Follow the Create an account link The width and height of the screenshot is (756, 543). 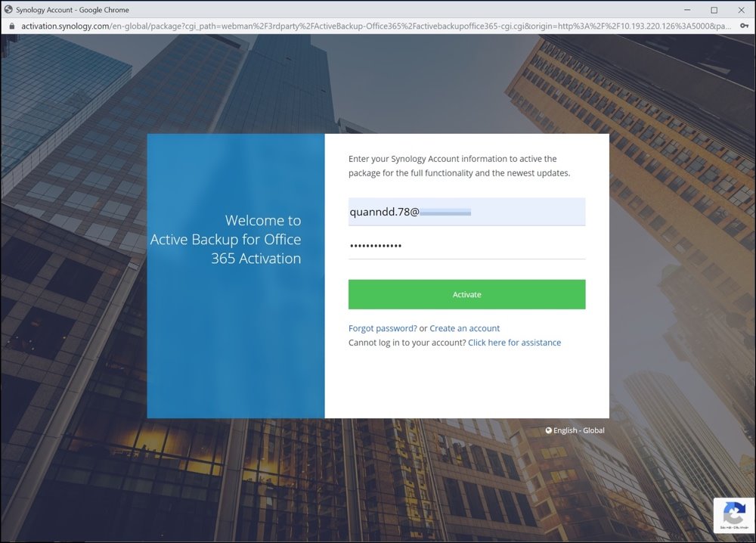[x=464, y=328]
